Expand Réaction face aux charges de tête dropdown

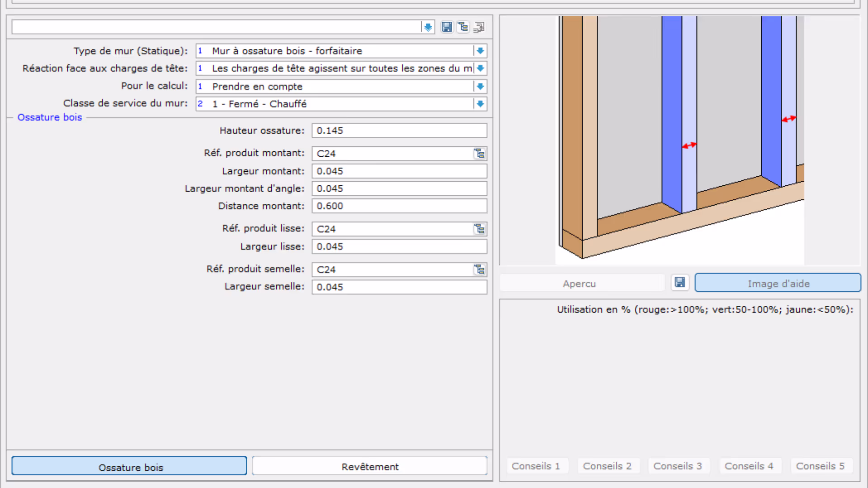click(x=480, y=68)
